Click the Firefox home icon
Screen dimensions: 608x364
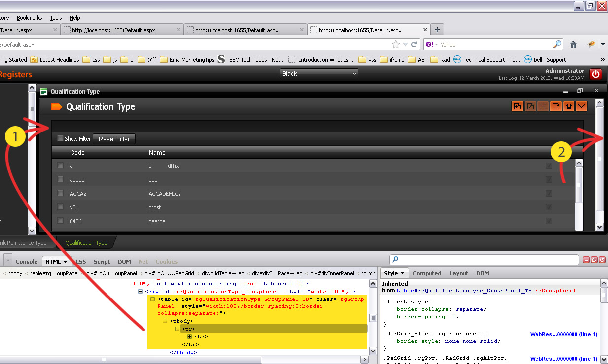point(573,44)
